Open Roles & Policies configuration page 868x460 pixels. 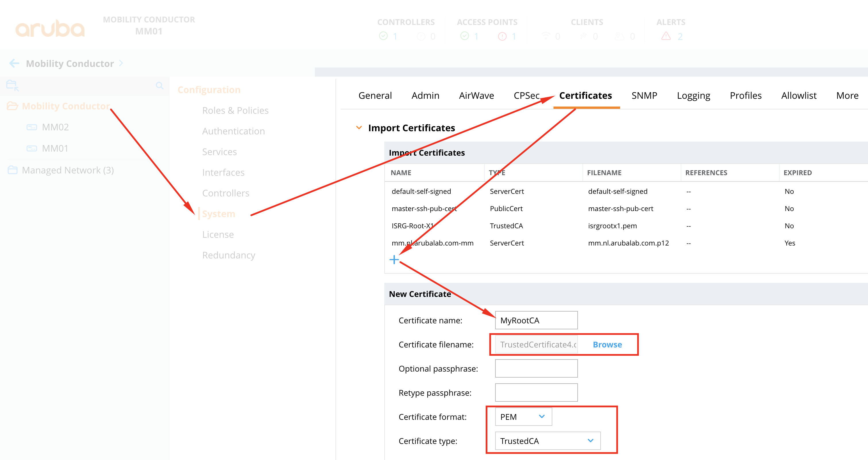235,111
